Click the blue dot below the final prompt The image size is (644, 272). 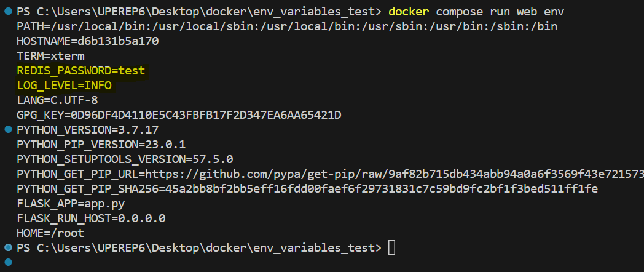coord(7,262)
